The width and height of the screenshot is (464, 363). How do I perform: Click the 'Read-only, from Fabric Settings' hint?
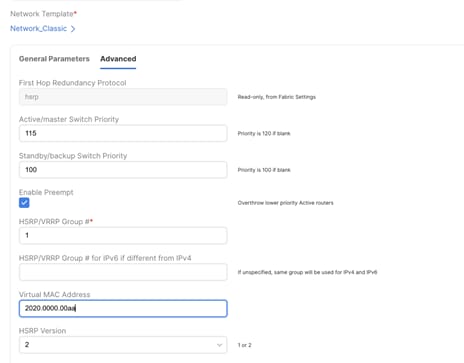point(276,97)
